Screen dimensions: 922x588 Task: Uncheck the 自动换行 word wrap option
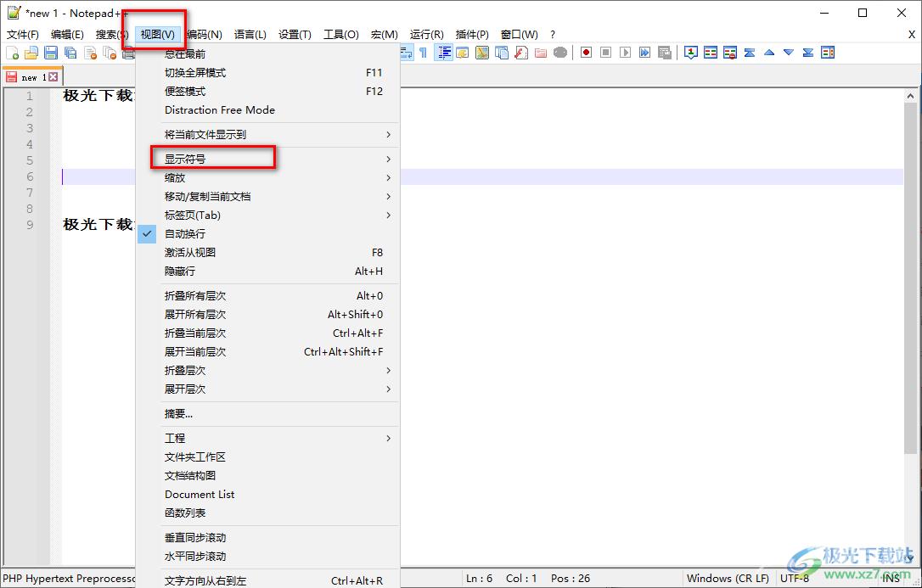pos(267,234)
